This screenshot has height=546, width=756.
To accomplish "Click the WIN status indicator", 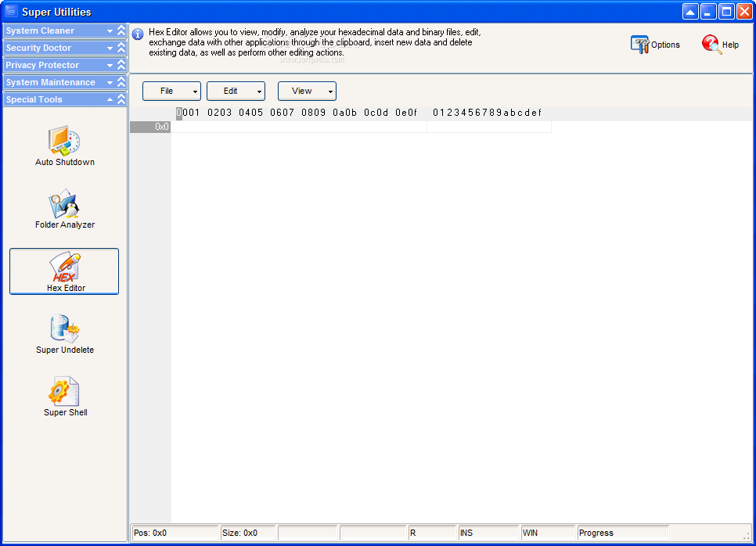I will coord(548,533).
